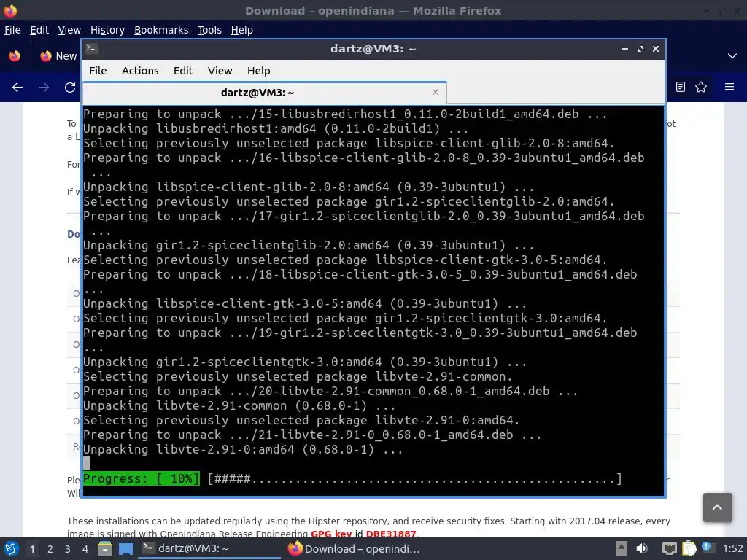Bookmark this page with the star icon
This screenshot has height=560, width=747.
(x=701, y=87)
